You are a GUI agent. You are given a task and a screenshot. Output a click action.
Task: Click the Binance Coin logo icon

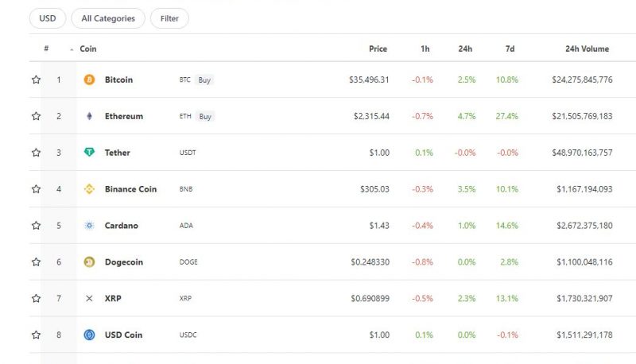pyautogui.click(x=89, y=189)
